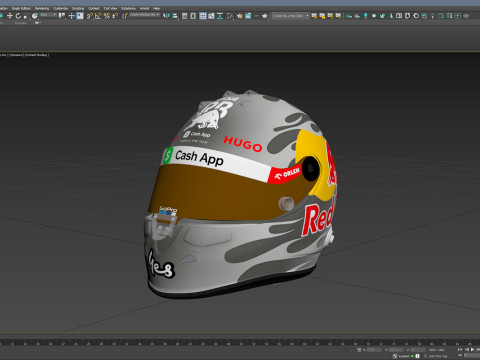Open the Default Shading viewport menu
480x360 pixels.
point(37,55)
